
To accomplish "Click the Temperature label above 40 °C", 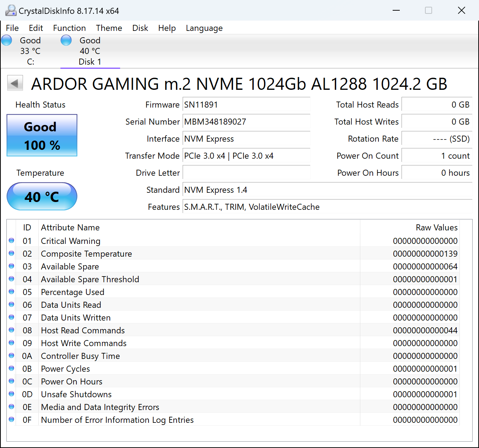I will [40, 173].
